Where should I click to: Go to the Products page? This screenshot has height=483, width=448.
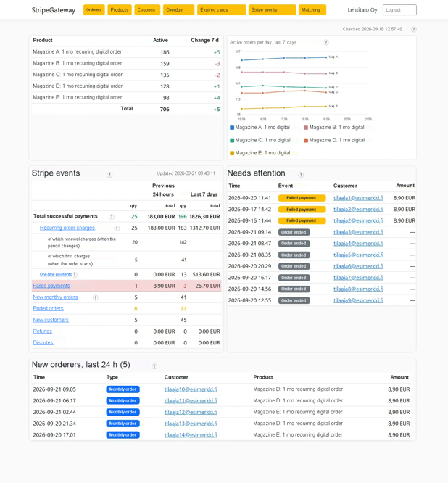click(120, 10)
